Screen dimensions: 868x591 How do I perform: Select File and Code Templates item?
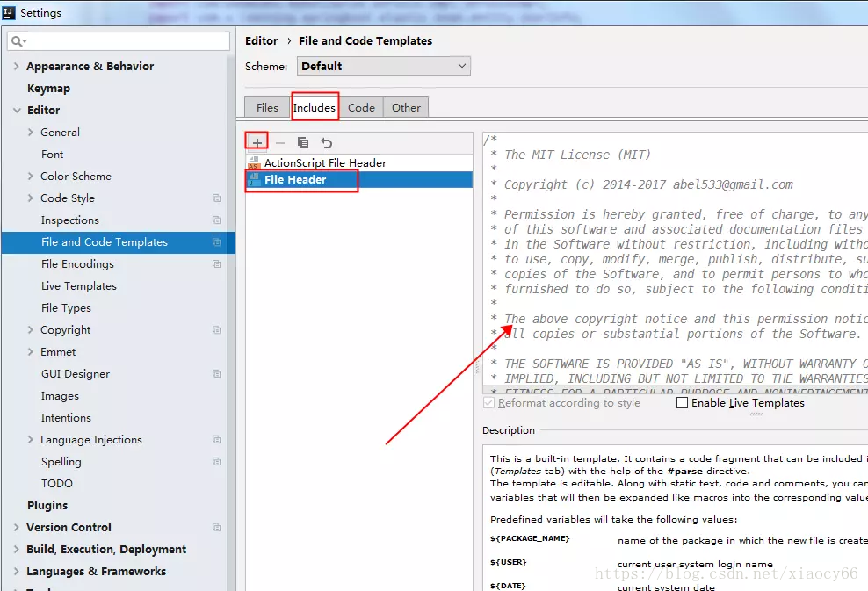pos(119,242)
